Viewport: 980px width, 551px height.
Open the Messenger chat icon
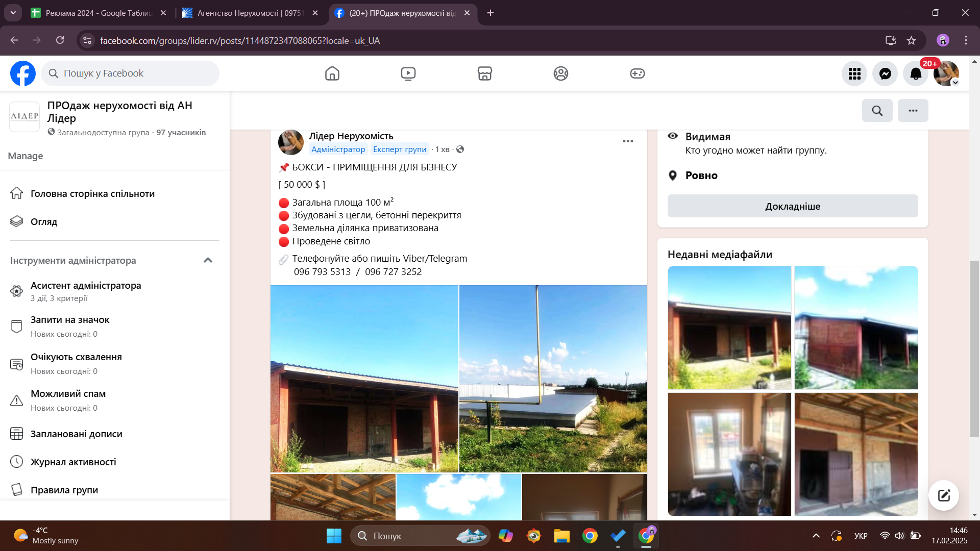point(885,73)
